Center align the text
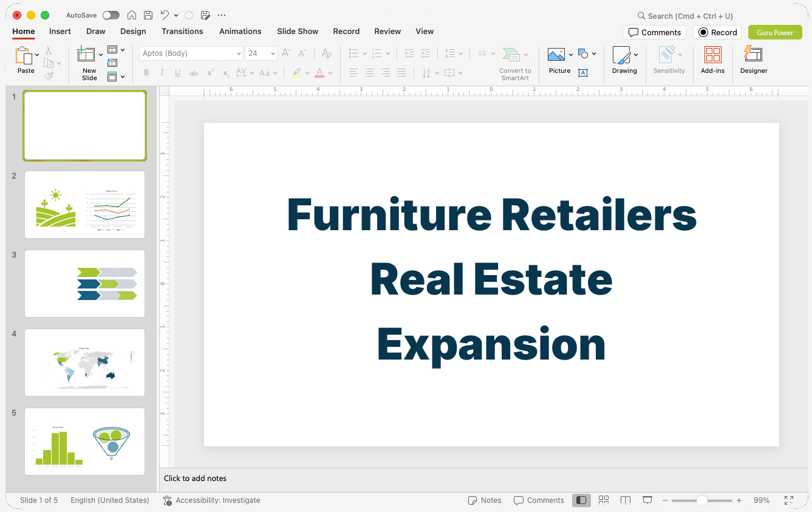 click(x=370, y=73)
